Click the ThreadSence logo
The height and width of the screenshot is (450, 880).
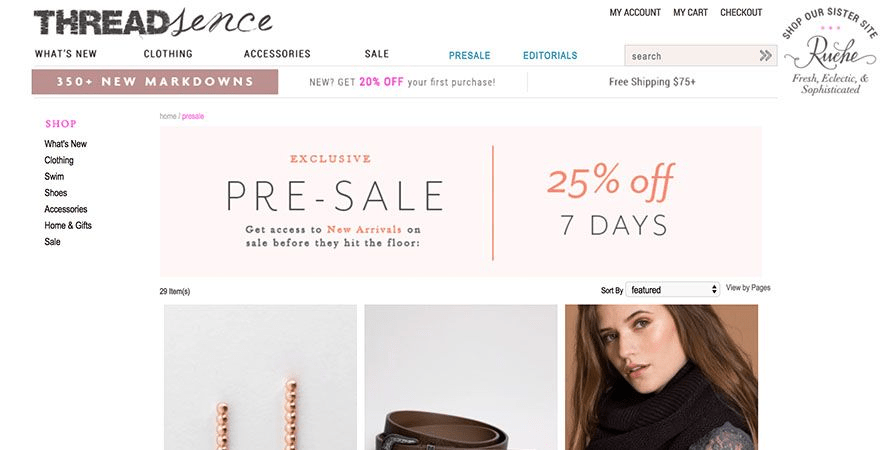[153, 22]
